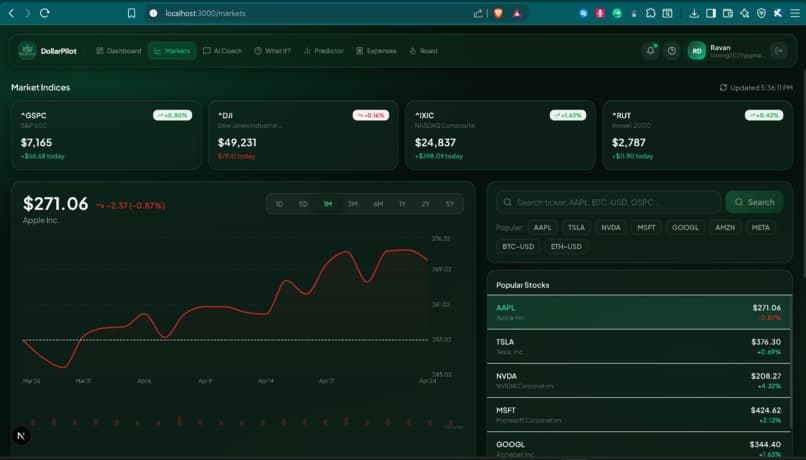Click the ETH-USD ticker chip

click(566, 246)
